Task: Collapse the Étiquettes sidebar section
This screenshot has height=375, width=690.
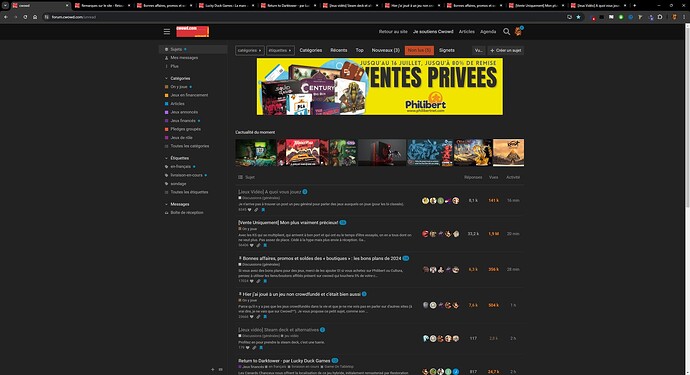Action: click(177, 158)
